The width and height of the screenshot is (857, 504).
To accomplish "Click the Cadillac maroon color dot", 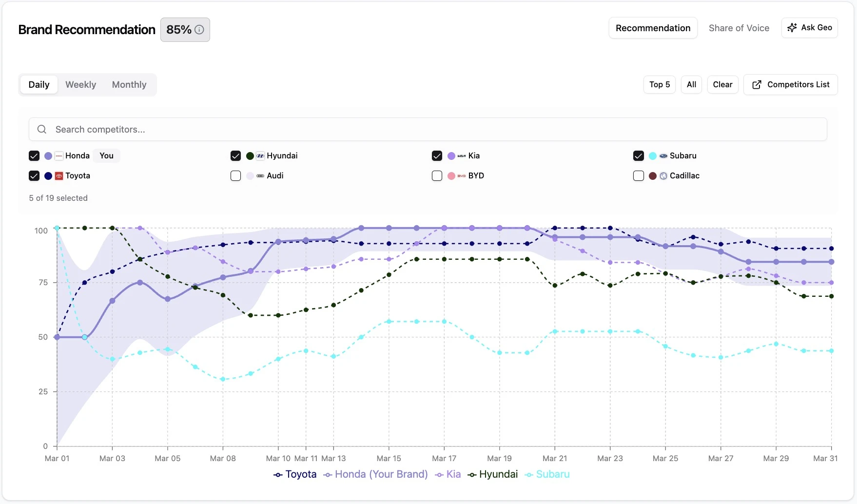I will click(x=653, y=176).
